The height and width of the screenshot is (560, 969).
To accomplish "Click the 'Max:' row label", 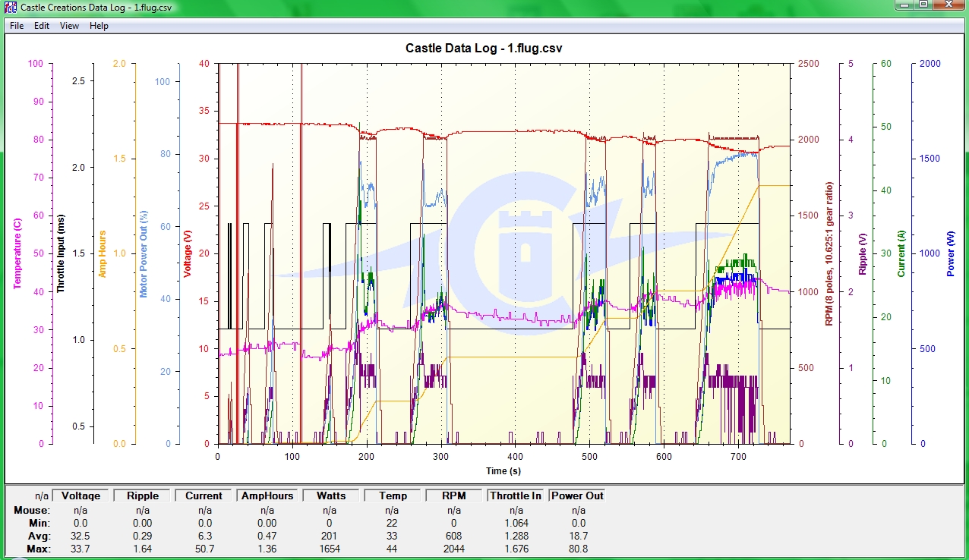I will click(x=38, y=549).
